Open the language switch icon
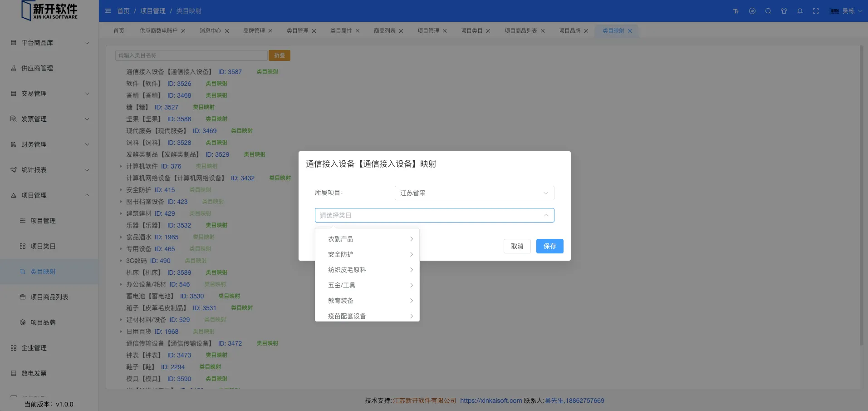The width and height of the screenshot is (868, 411). (752, 11)
